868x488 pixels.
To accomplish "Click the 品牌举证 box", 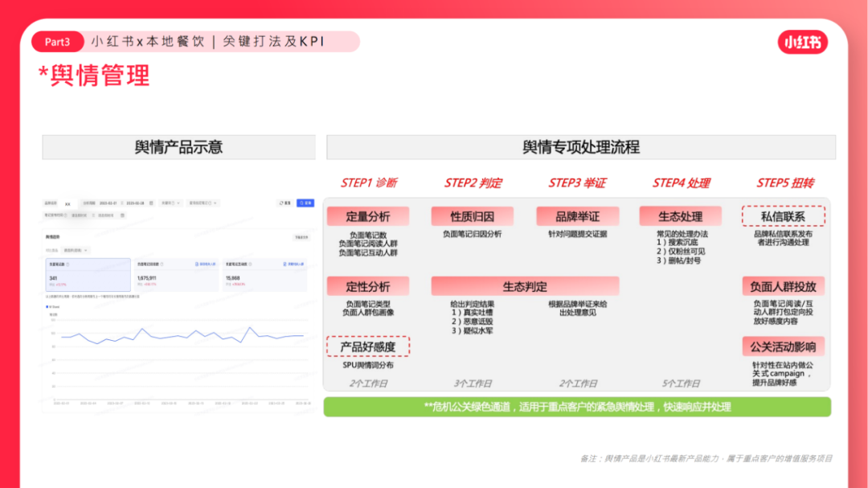I will (x=577, y=216).
